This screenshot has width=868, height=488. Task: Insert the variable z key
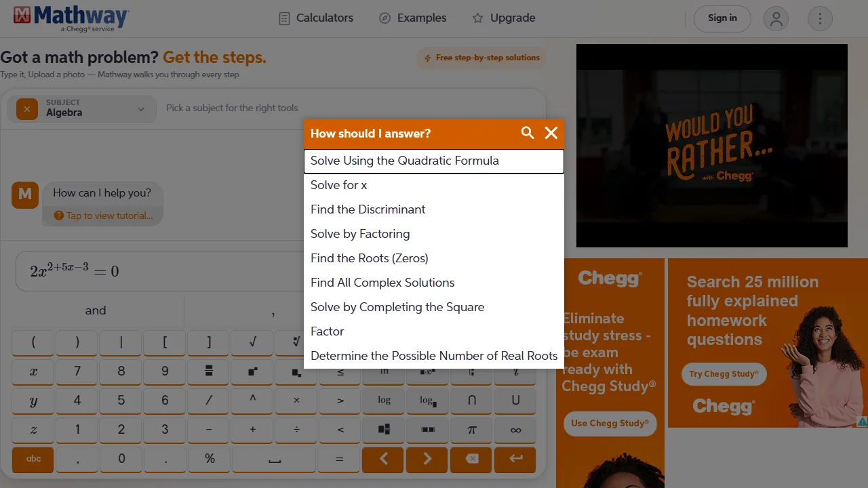click(33, 430)
